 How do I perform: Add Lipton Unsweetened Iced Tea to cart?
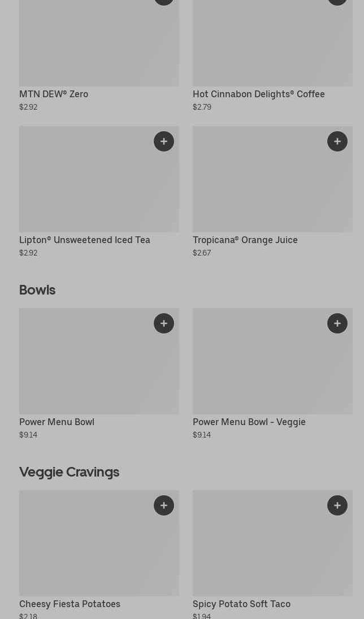[164, 141]
